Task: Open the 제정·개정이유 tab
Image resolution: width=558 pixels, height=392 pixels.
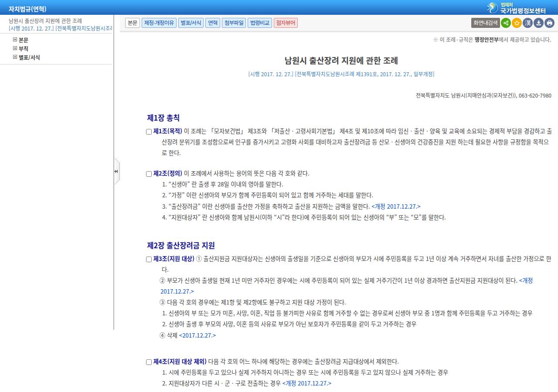Action: tap(159, 23)
